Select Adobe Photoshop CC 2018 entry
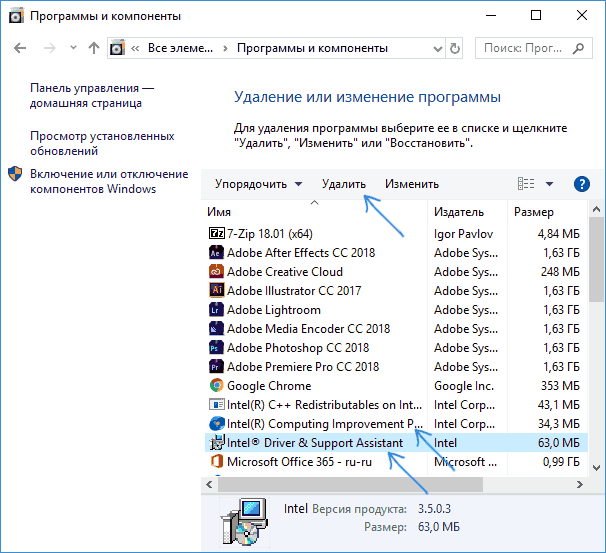Viewport: 606px width, 553px height. 298,348
